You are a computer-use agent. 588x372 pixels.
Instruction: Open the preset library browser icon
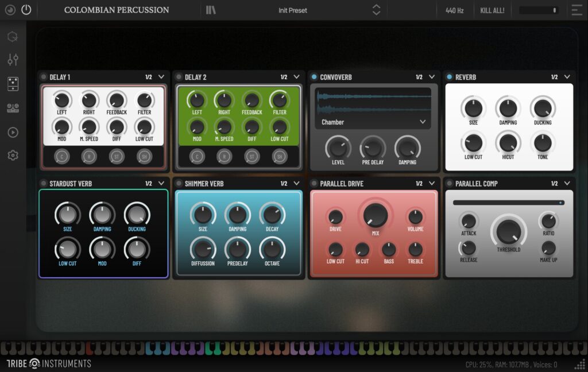point(211,10)
